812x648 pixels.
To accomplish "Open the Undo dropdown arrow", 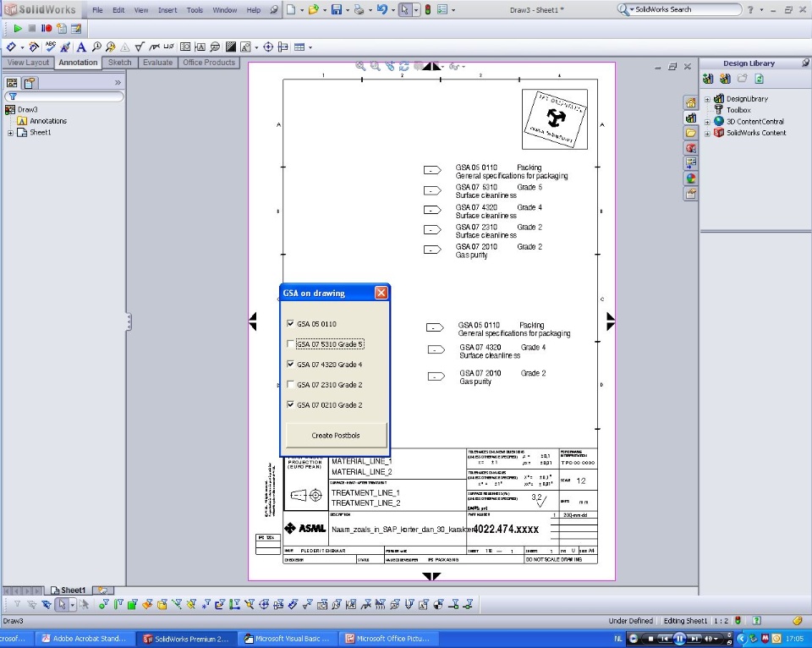I will click(392, 10).
